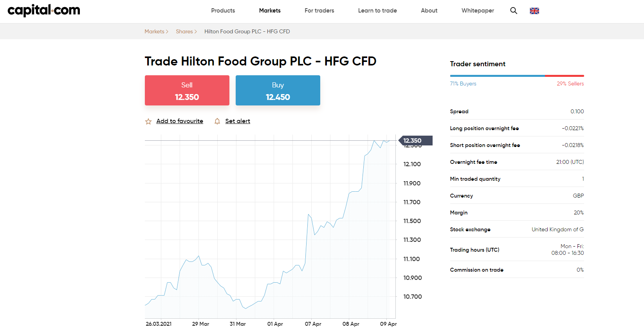Click chart date label 29 Mar
Image resolution: width=644 pixels, height=334 pixels.
point(200,324)
